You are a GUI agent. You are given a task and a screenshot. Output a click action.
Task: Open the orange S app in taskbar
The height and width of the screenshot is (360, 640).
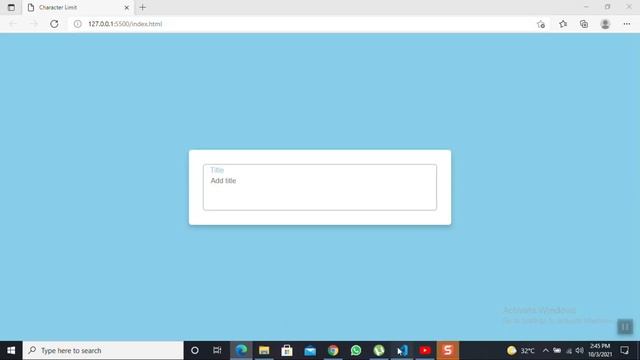point(448,350)
